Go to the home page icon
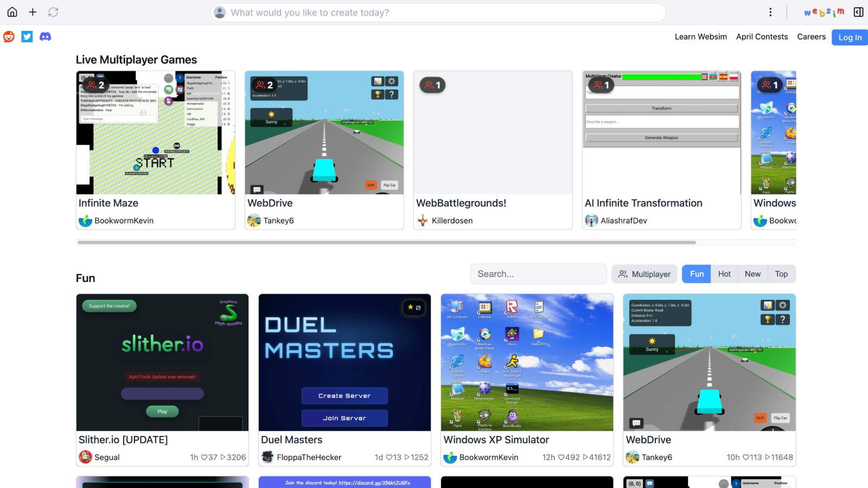This screenshot has width=868, height=488. [x=12, y=12]
